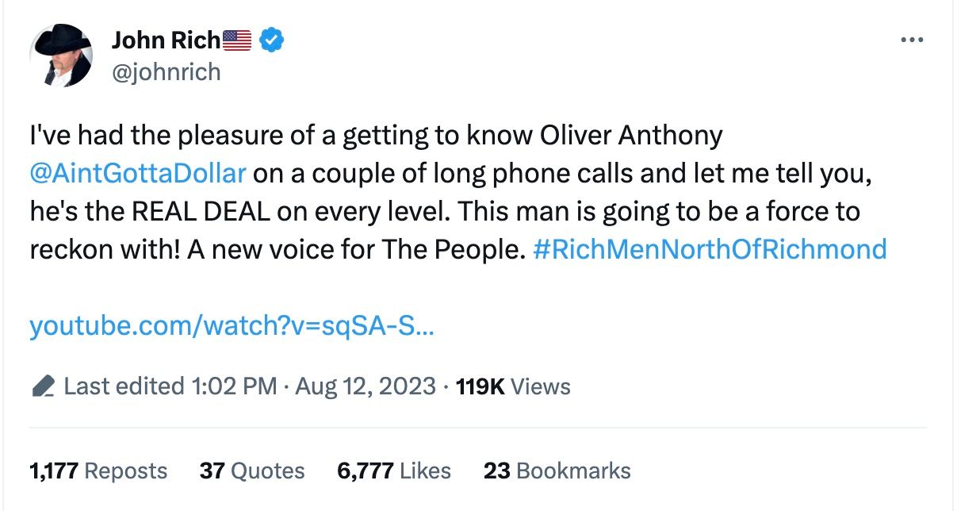Click the Aug 12, 2023 date
Screen dimensions: 980x511
[x=366, y=387]
